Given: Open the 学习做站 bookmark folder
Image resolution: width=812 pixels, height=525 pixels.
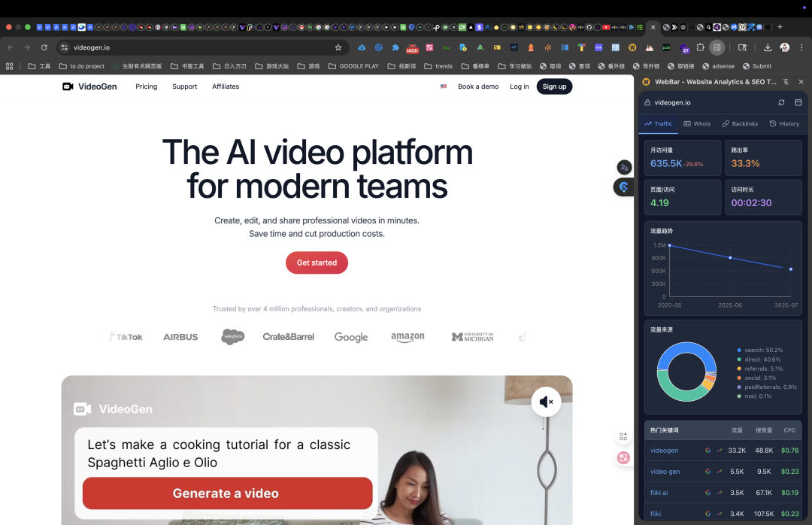Looking at the screenshot, I should (x=515, y=66).
